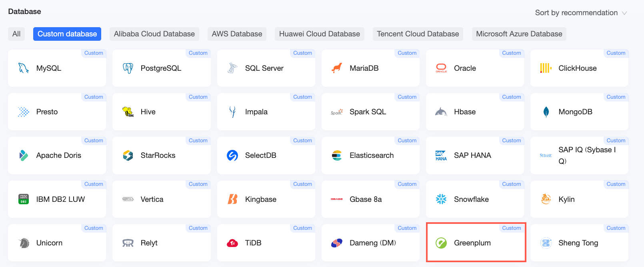Click the Impala icon
Image resolution: width=644 pixels, height=267 pixels.
click(x=232, y=112)
